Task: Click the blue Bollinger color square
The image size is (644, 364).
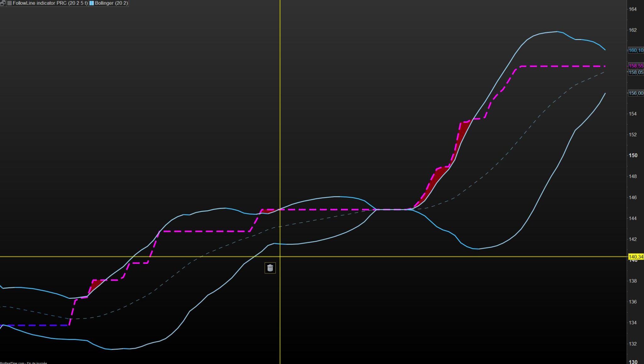Action: (92, 3)
